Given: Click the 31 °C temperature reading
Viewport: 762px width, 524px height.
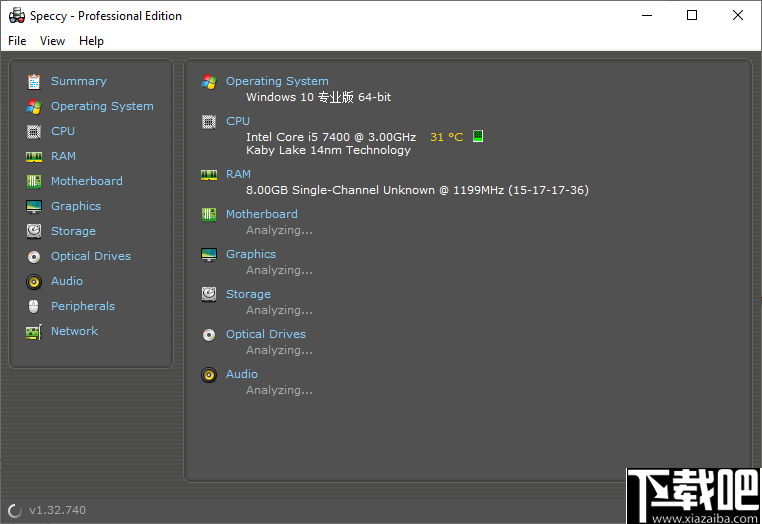Looking at the screenshot, I should (447, 137).
